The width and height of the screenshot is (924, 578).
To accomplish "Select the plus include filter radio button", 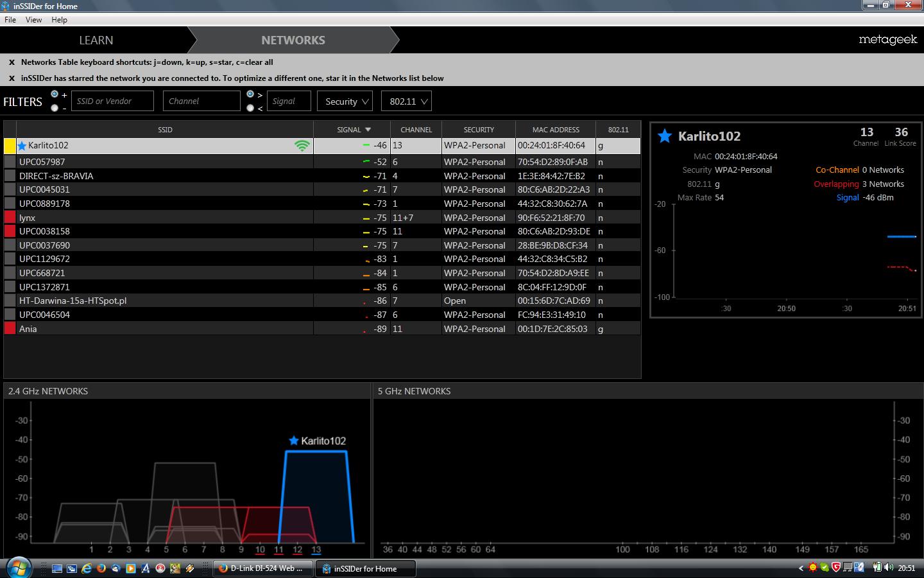I will click(55, 94).
